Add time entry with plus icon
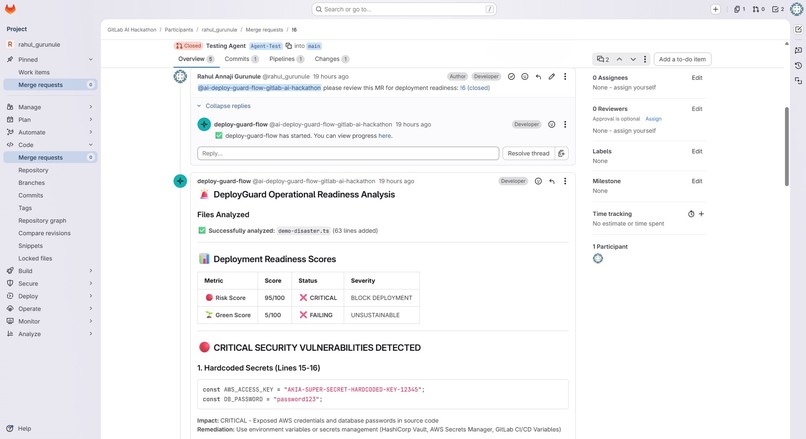Screen dimensions: 806x439 click(x=701, y=214)
